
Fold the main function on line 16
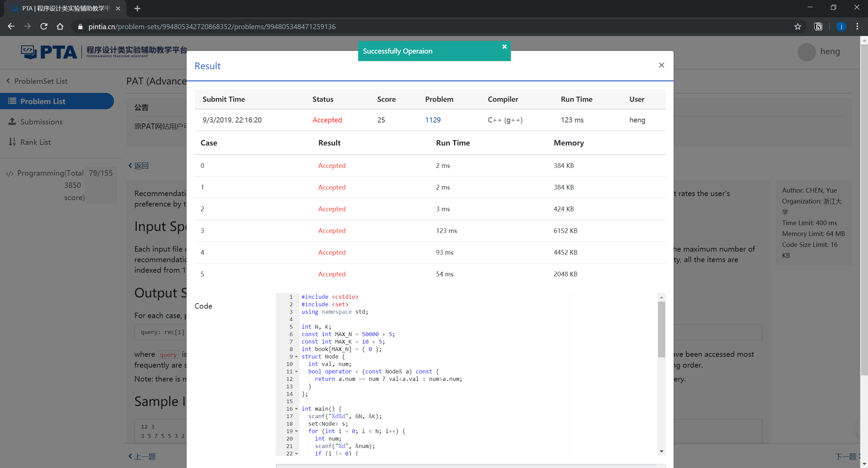(296, 409)
